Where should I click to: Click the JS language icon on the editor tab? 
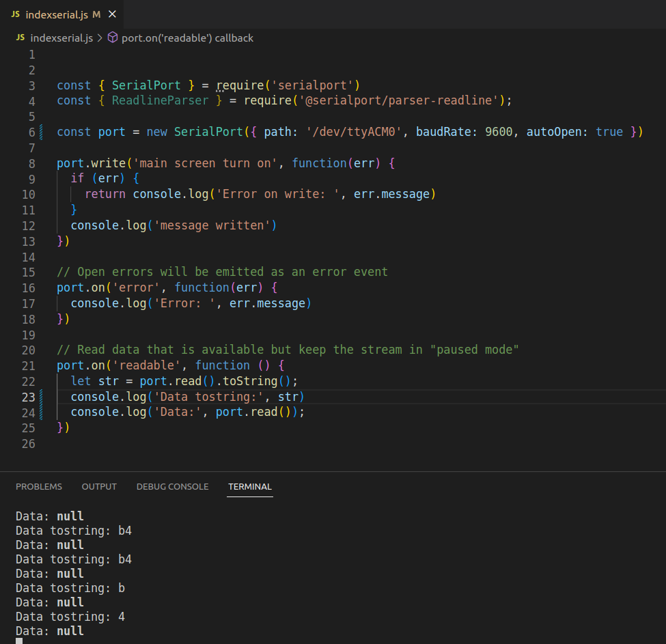(17, 13)
